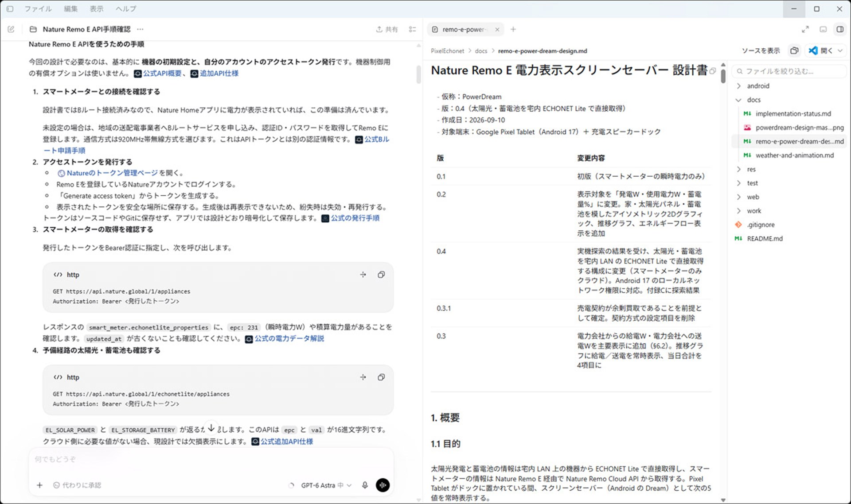Open the task list icon beside 共有
Image resolution: width=851 pixels, height=504 pixels.
coord(412,29)
